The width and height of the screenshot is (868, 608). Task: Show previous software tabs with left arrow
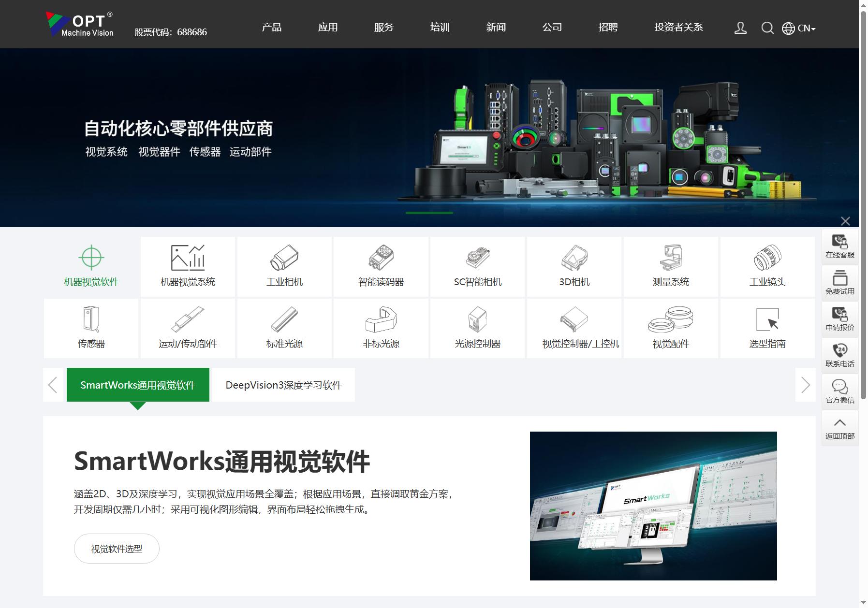(x=53, y=385)
